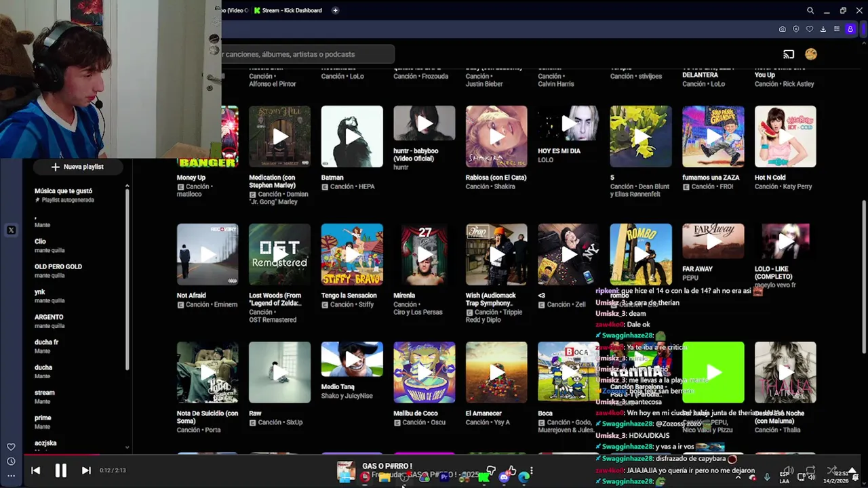Click the song progress bar
This screenshot has height=488, width=868.
(x=434, y=455)
